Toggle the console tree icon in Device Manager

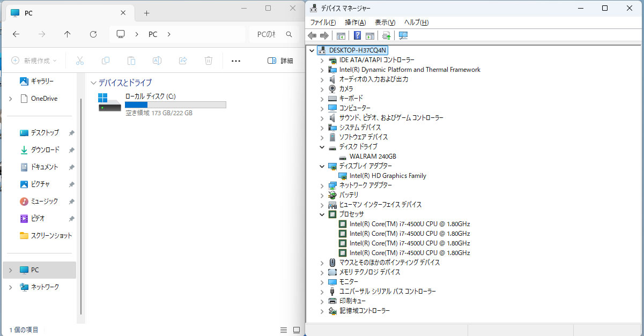pyautogui.click(x=340, y=35)
